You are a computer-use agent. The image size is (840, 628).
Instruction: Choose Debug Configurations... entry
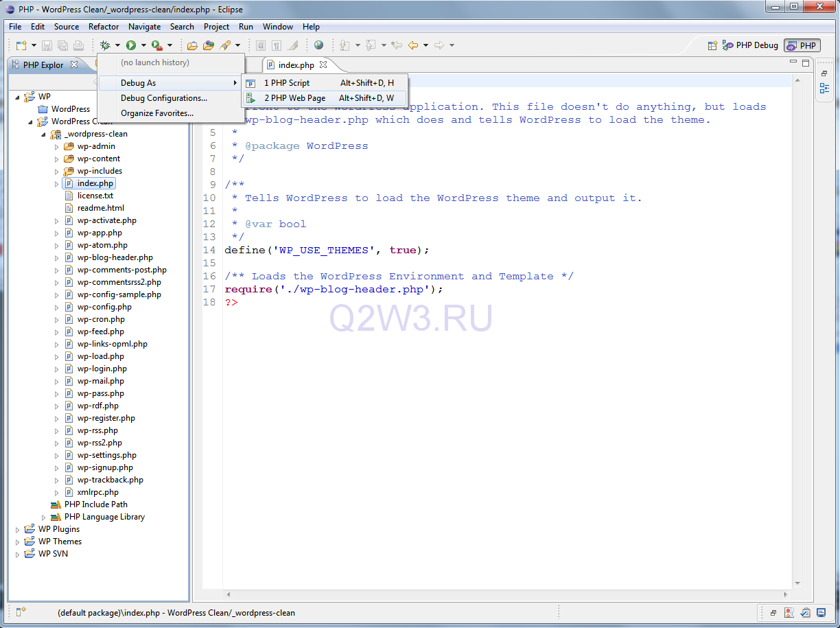coord(171,98)
